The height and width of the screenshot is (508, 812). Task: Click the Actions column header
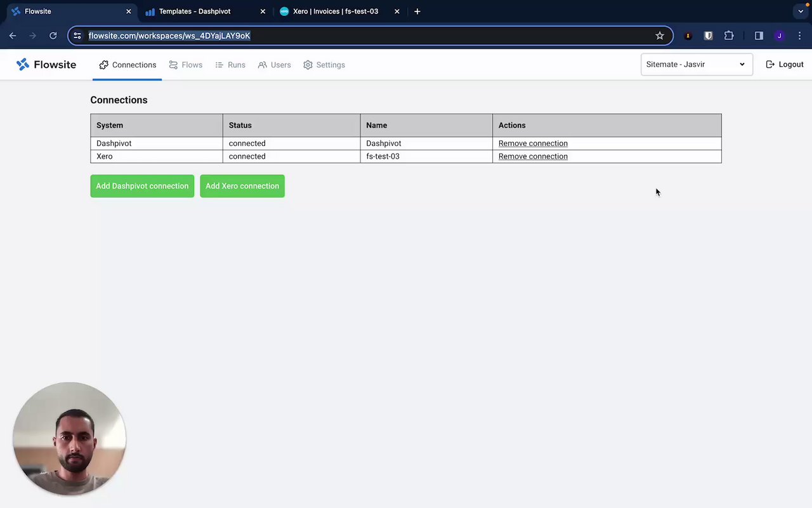coord(607,125)
